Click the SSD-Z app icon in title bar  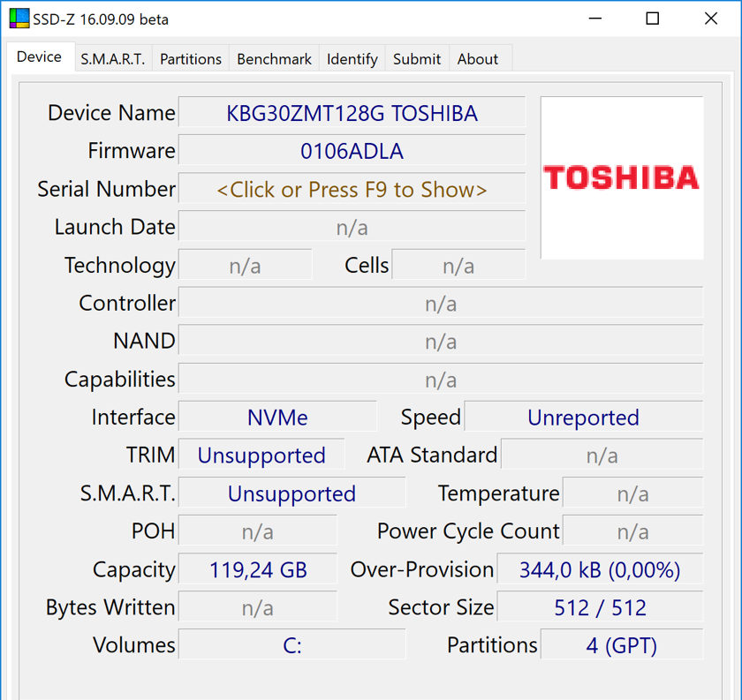(19, 19)
